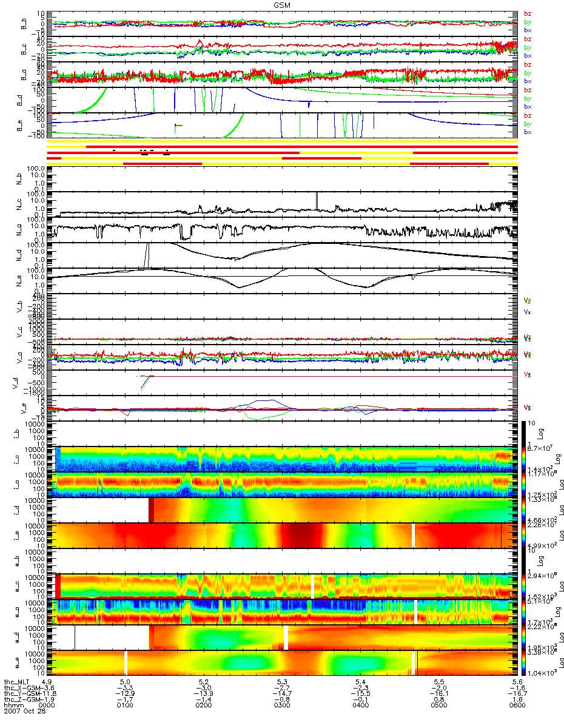Click the green by legend of B_c panel
Screen dimensions: 564x728
pyautogui.click(x=527, y=47)
